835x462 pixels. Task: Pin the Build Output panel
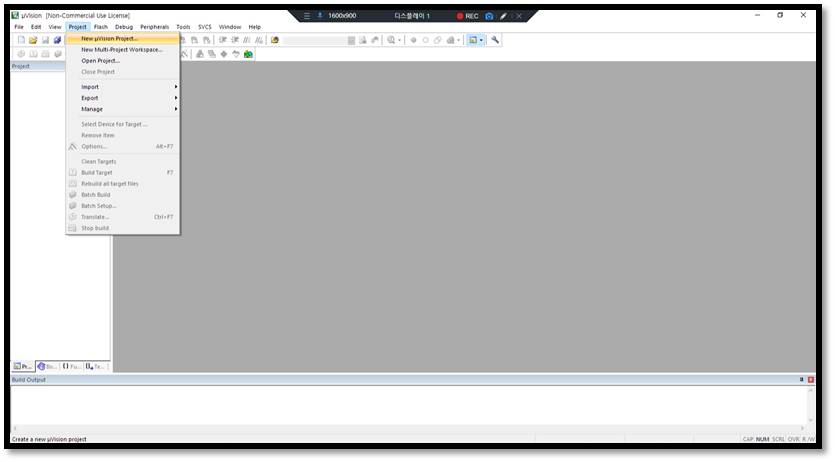coord(801,380)
